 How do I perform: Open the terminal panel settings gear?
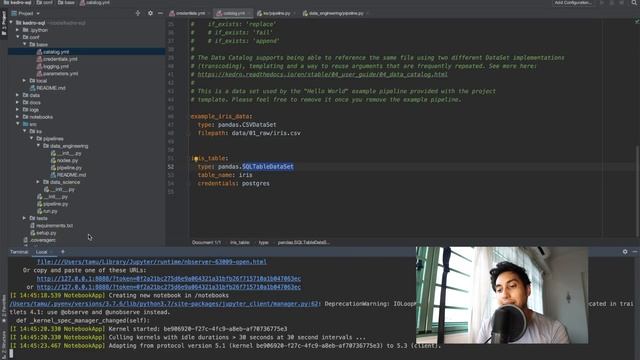625,252
